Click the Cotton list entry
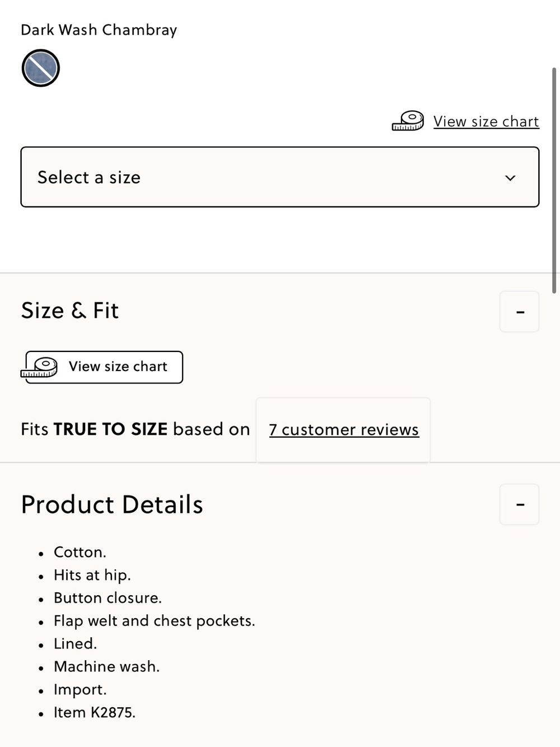The width and height of the screenshot is (560, 747). click(x=80, y=552)
